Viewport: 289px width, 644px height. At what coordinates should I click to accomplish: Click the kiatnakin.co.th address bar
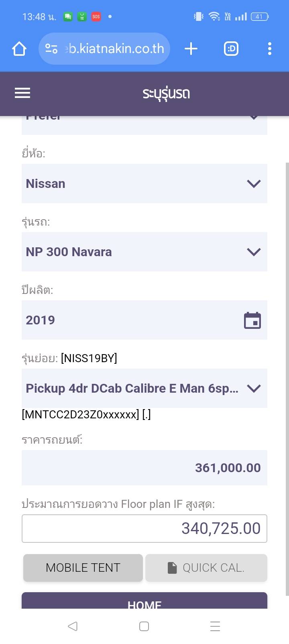[114, 49]
